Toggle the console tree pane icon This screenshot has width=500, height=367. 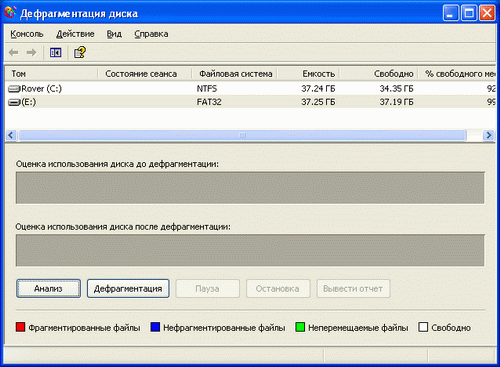(x=55, y=53)
